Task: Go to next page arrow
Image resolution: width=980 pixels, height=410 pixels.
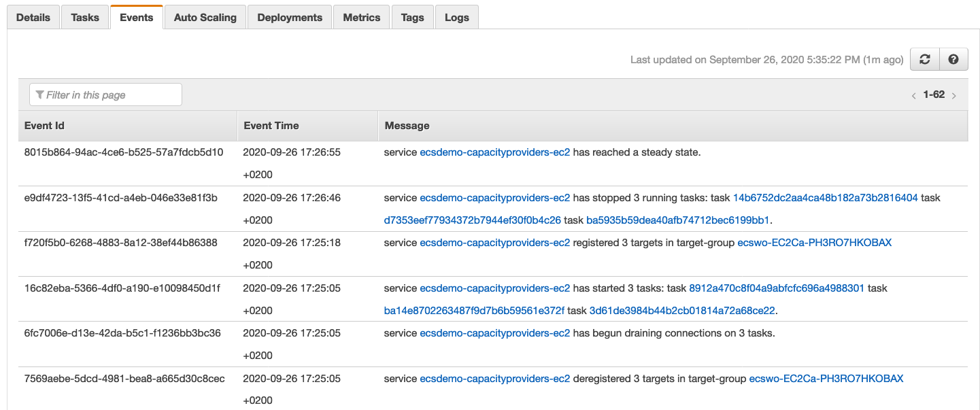Action: coord(954,96)
